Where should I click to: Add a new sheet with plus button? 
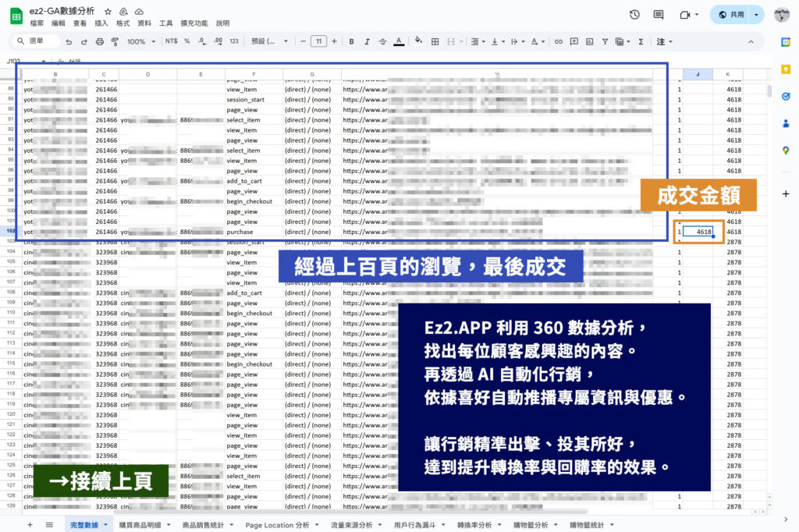(30, 525)
